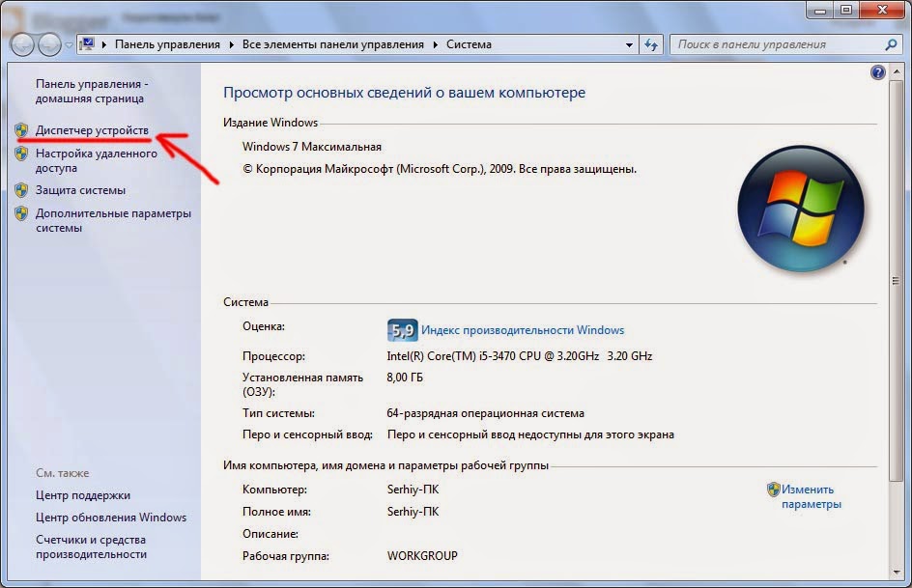The width and height of the screenshot is (912, 588).
Task: Open recent pages dropdown next to arrows
Action: [69, 45]
